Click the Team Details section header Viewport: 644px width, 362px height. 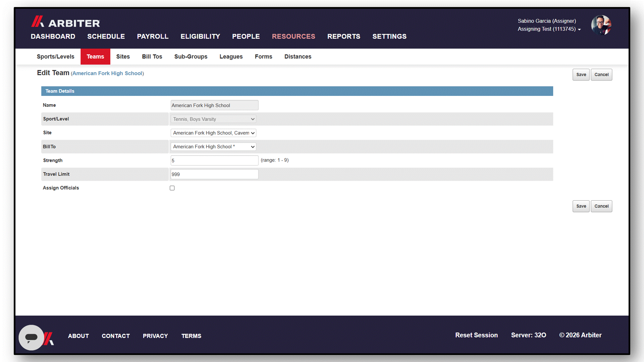[x=297, y=91]
